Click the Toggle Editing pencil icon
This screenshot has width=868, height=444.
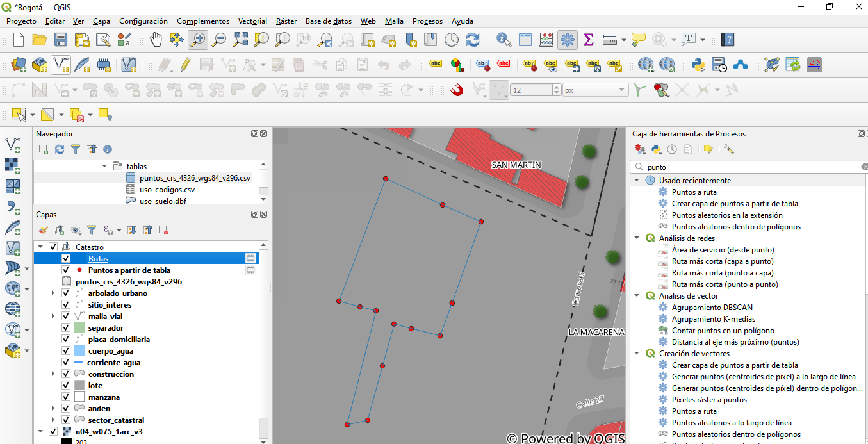(185, 65)
